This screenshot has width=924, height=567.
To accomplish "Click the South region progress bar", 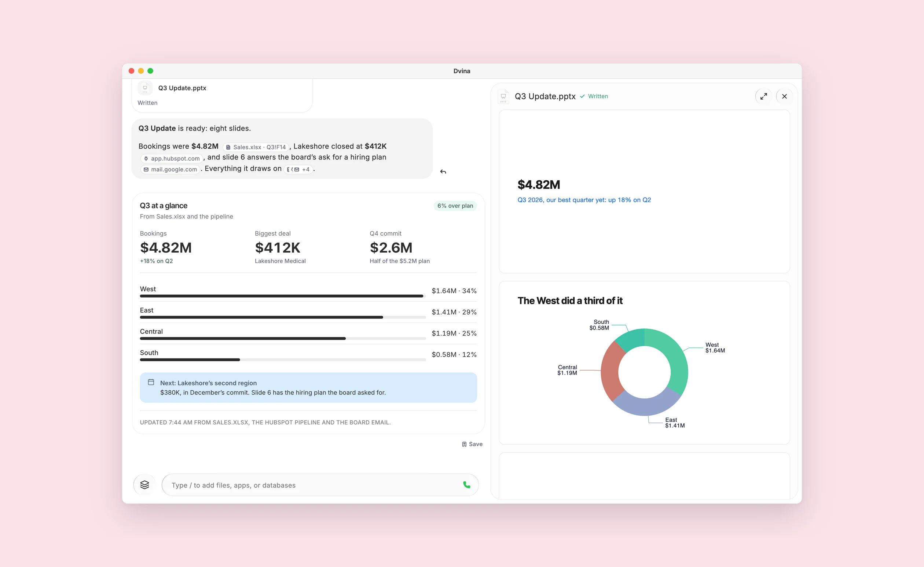I will point(282,360).
